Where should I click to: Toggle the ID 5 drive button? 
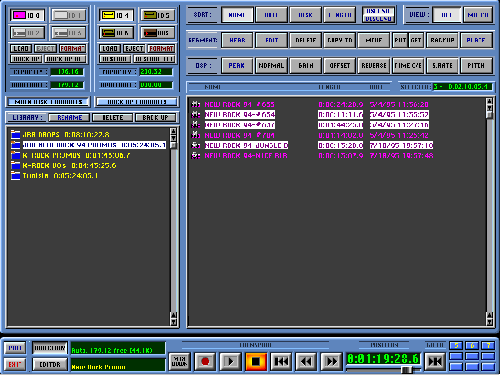pyautogui.click(x=157, y=15)
